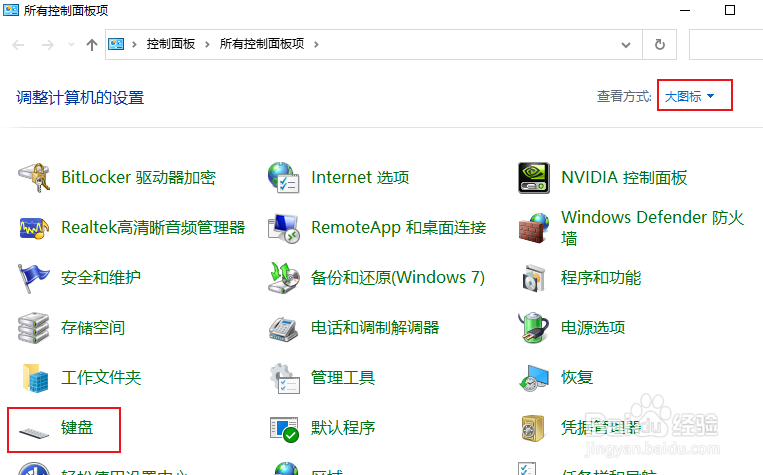Click 键盘 text link
This screenshot has height=475, width=763.
(x=77, y=428)
